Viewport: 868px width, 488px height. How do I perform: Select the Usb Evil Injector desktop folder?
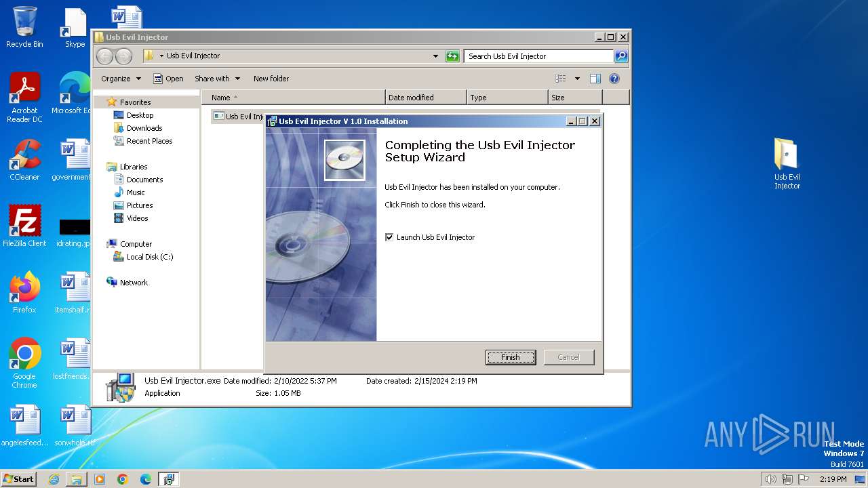pyautogui.click(x=787, y=164)
